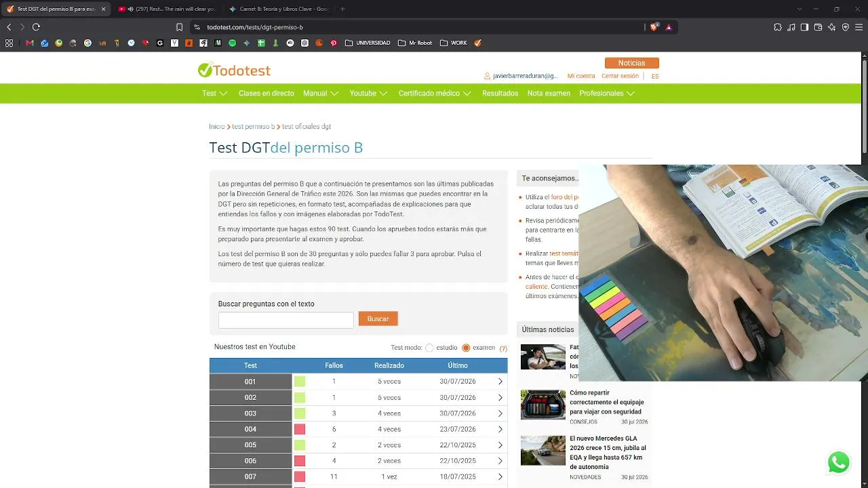Image resolution: width=868 pixels, height=488 pixels.
Task: Click the Cerrar sesión link
Action: (620, 77)
